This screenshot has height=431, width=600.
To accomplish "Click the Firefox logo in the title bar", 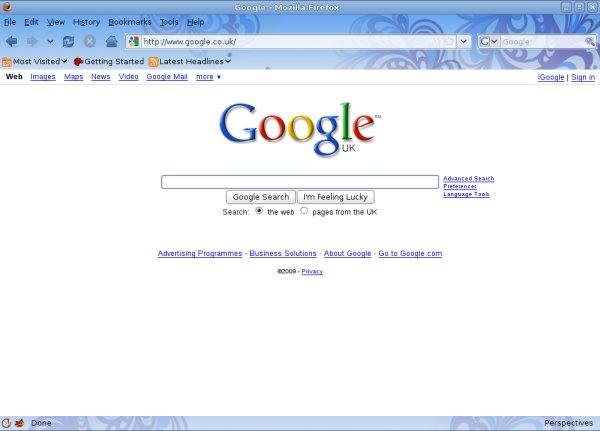I will (7, 7).
